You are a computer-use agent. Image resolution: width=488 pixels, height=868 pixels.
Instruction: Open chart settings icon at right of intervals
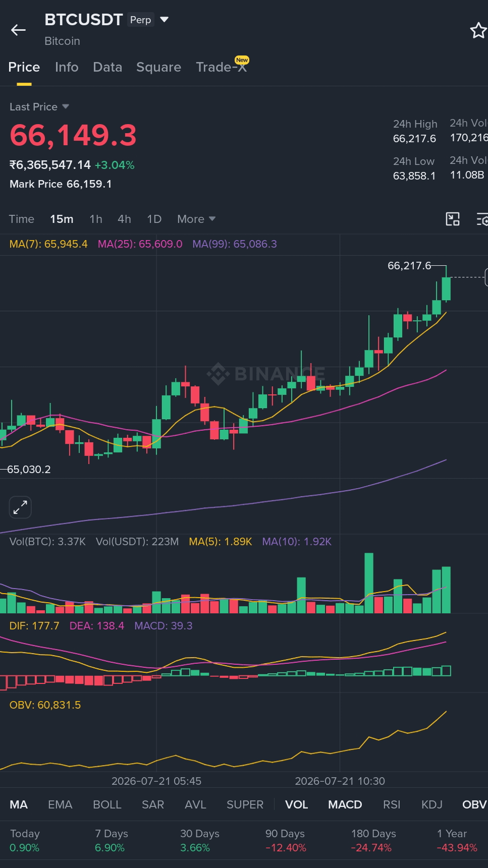tap(482, 219)
